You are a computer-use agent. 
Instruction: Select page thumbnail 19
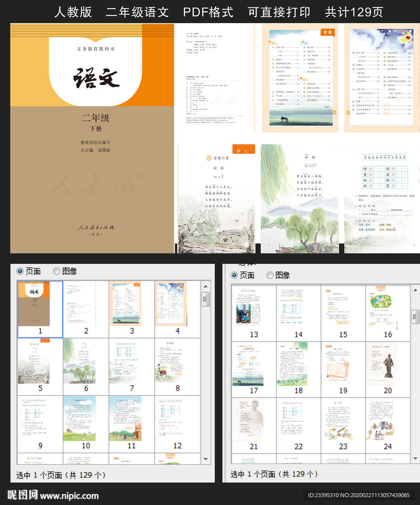click(x=343, y=369)
